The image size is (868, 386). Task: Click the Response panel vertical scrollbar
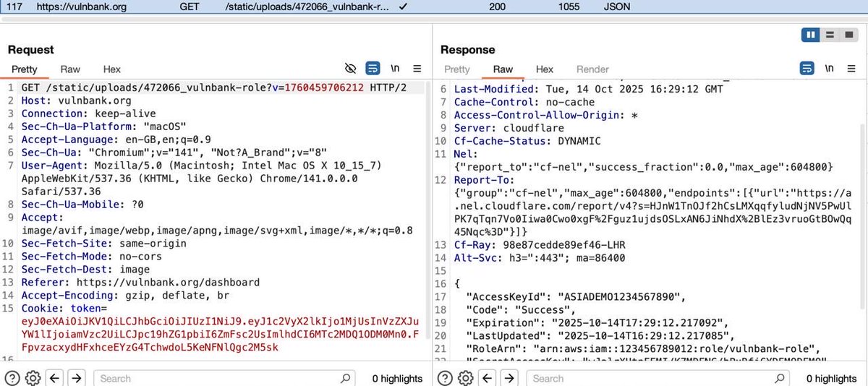point(864,217)
